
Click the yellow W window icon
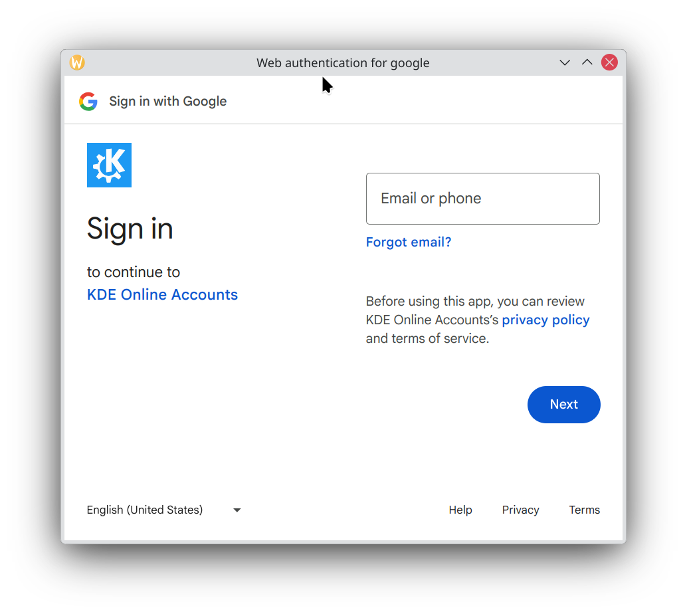(77, 62)
